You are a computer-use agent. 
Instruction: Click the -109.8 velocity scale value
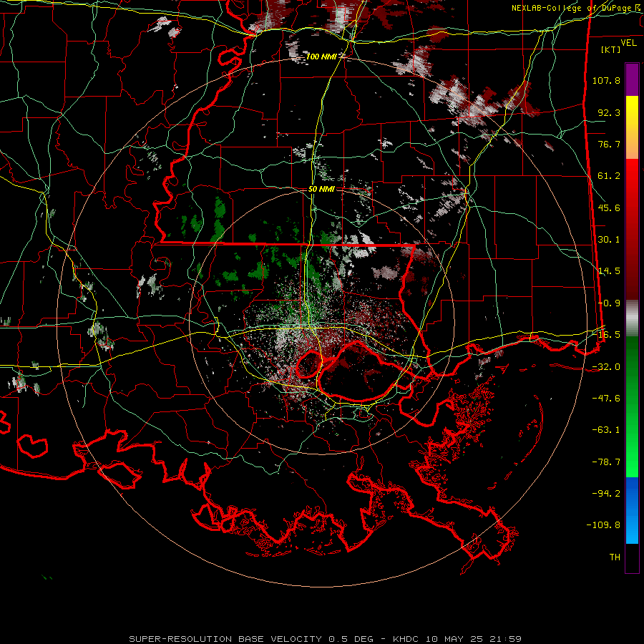(603, 525)
